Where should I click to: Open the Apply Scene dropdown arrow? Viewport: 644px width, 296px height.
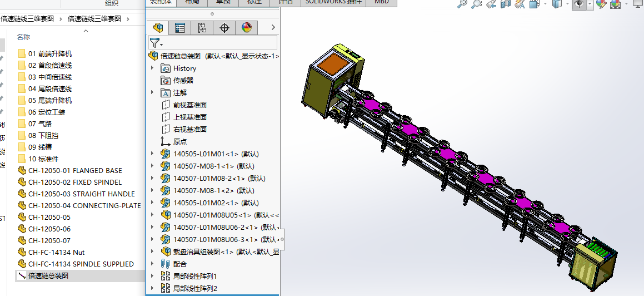coord(626,4)
